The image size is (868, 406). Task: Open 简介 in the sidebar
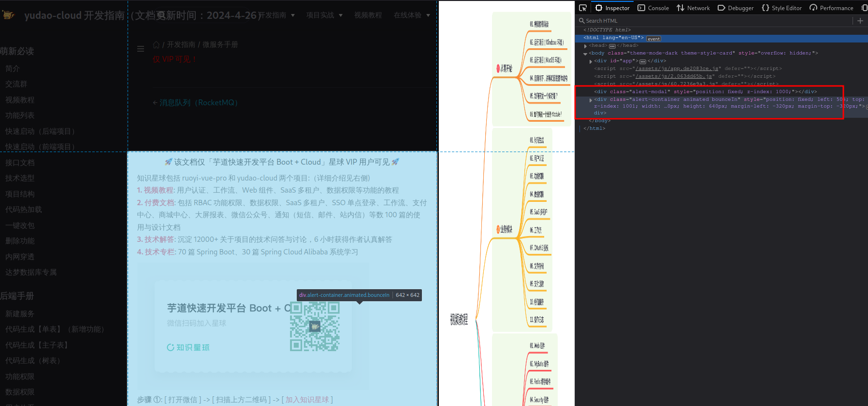[x=13, y=69]
